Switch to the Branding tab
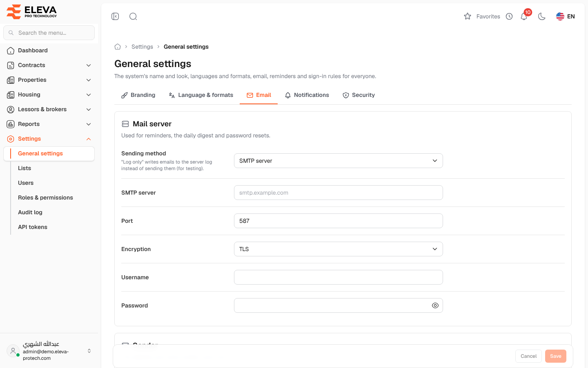This screenshot has width=588, height=368. coord(138,95)
